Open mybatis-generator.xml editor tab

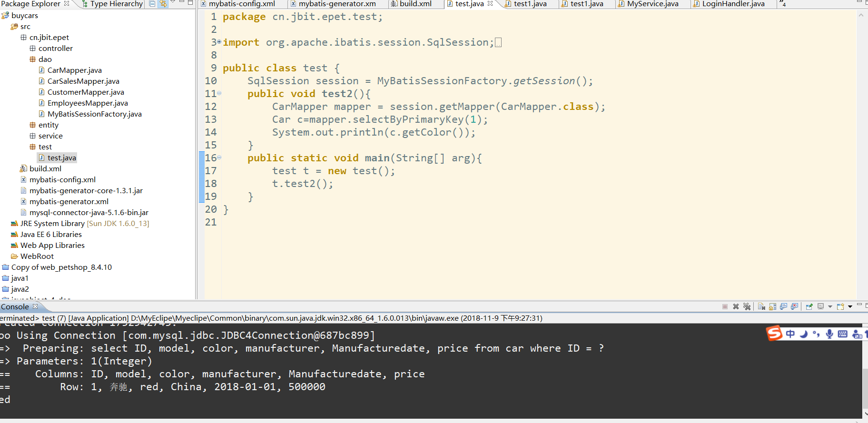[337, 4]
